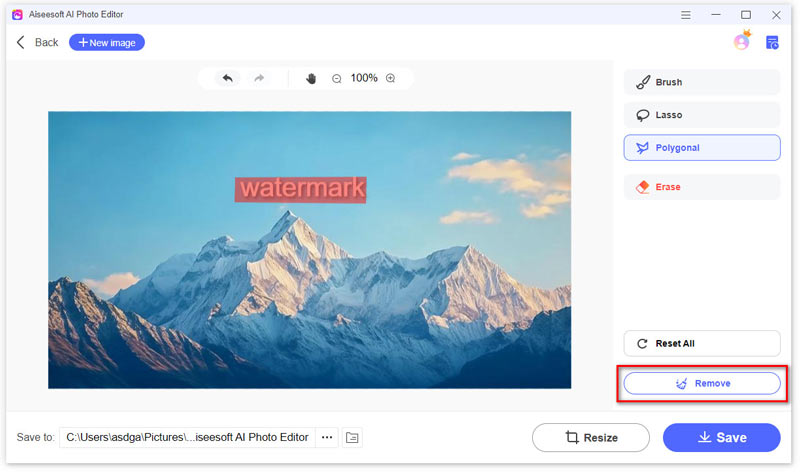Select the hand pan tool
This screenshot has height=472, width=800.
pos(311,78)
